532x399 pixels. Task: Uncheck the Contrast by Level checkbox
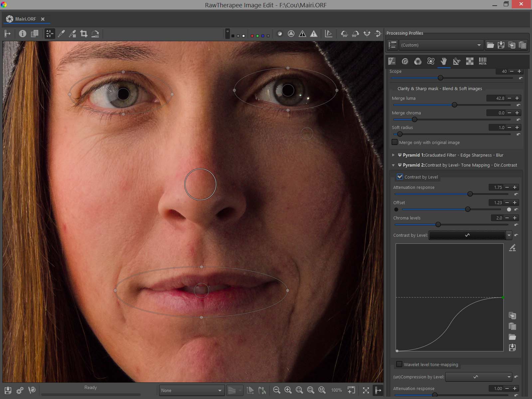click(x=400, y=177)
